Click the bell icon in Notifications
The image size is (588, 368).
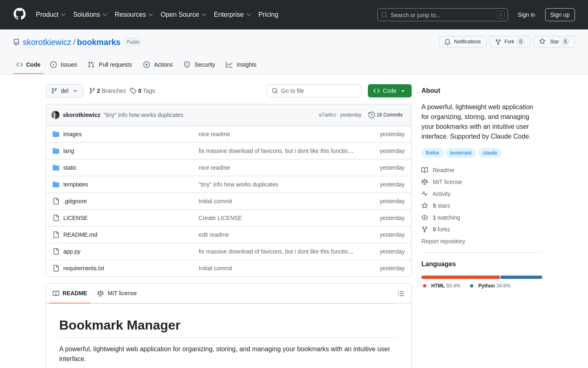pos(448,42)
